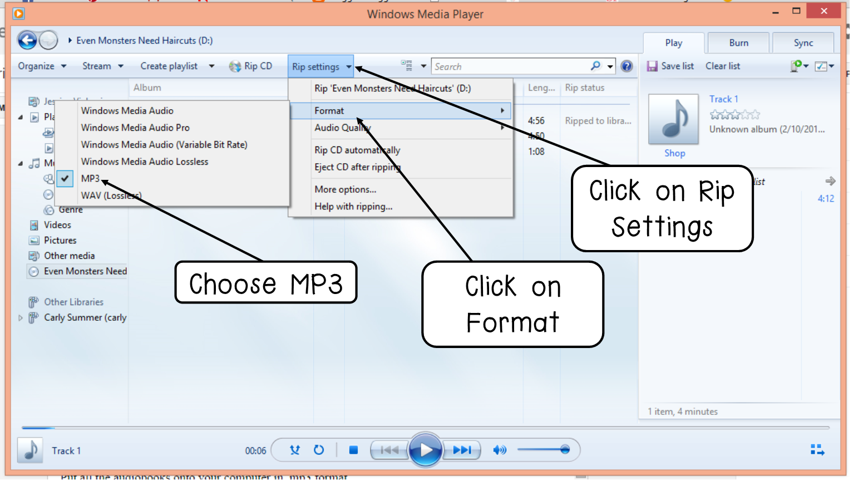Screen dimensions: 868x480
Task: Open the Rip settings dropdown
Action: 321,66
